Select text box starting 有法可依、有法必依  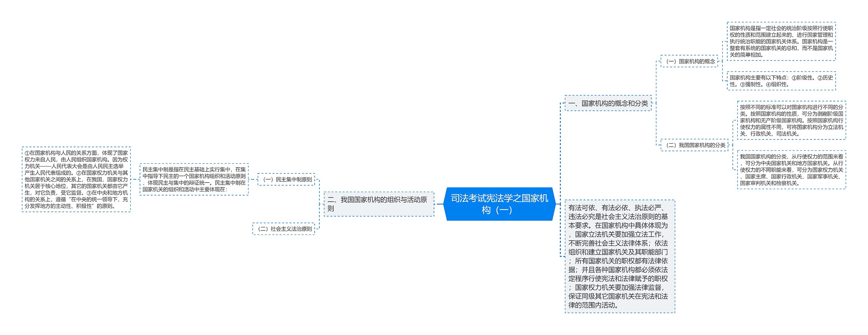620,256
